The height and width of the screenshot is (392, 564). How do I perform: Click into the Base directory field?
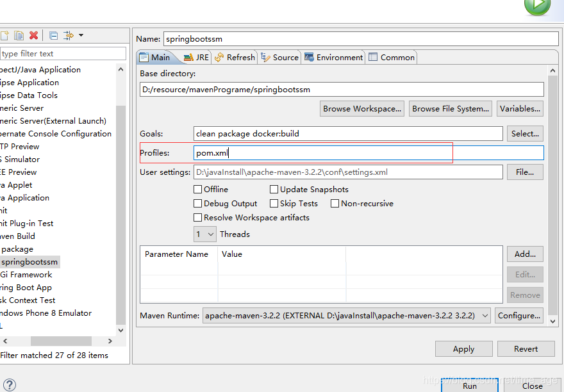(x=342, y=90)
